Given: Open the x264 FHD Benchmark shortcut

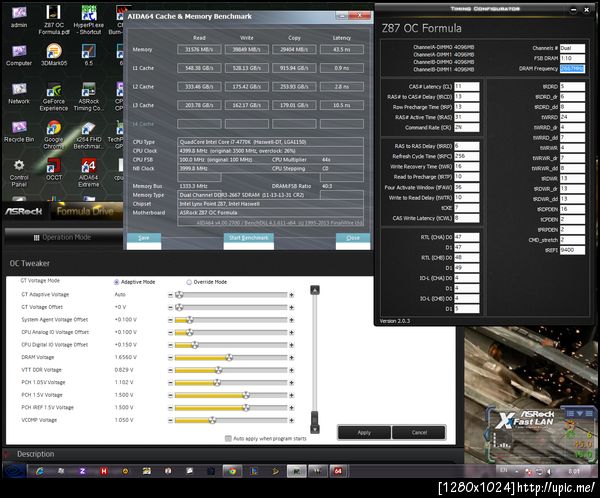Looking at the screenshot, I should (x=88, y=135).
